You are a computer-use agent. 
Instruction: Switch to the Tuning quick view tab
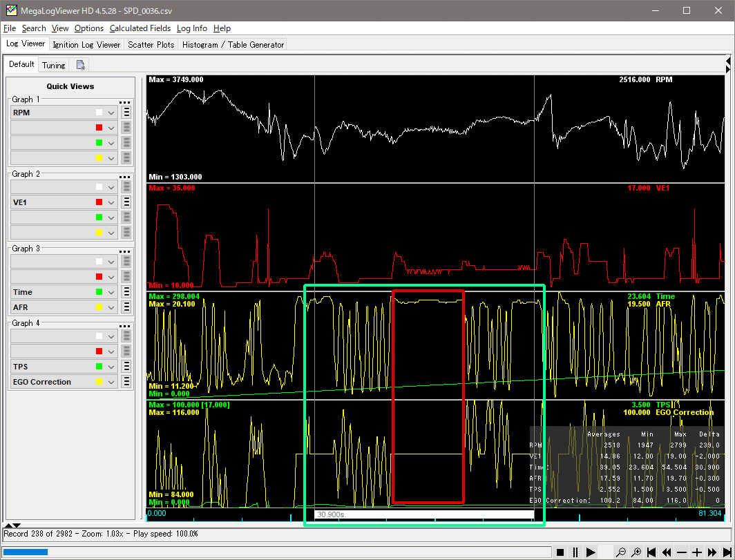click(53, 65)
